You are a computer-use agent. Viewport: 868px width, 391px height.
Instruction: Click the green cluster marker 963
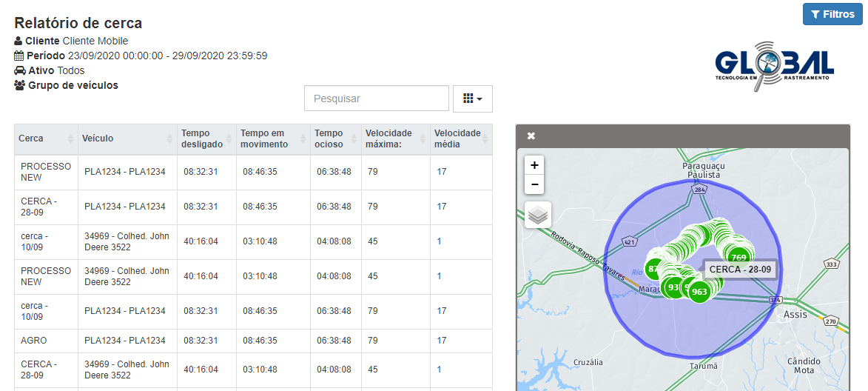(x=699, y=292)
